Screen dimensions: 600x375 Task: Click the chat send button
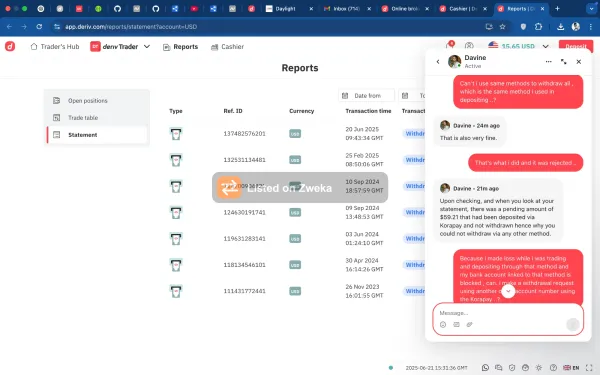(x=573, y=324)
